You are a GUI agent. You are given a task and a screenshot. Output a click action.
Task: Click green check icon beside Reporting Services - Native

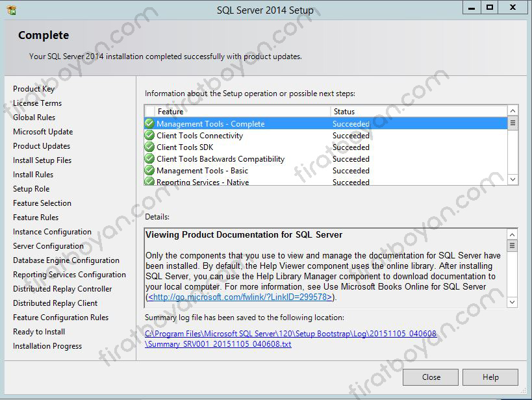(149, 182)
